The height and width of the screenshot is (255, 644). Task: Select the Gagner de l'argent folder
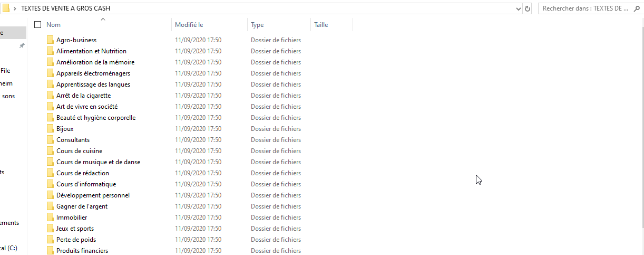82,206
